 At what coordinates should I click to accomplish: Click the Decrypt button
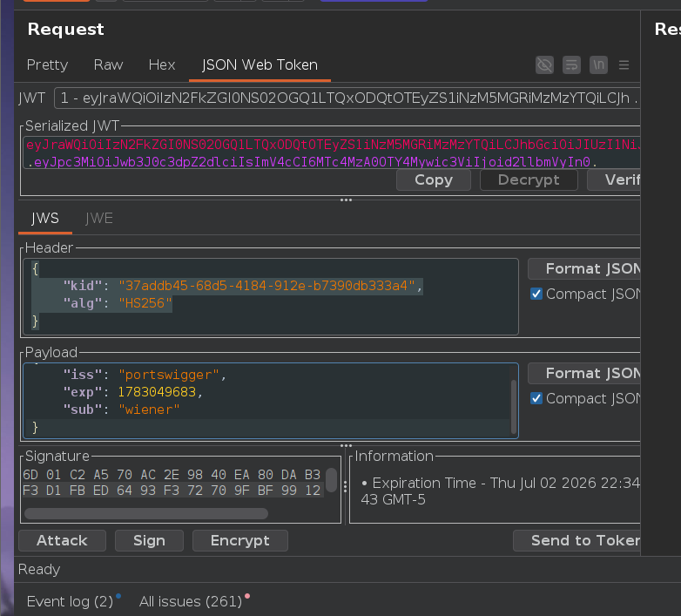point(529,179)
